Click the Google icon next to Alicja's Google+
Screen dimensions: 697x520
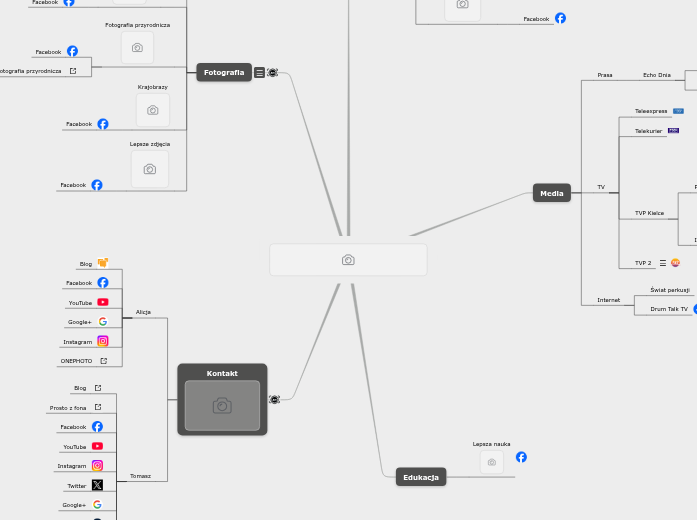pos(103,322)
